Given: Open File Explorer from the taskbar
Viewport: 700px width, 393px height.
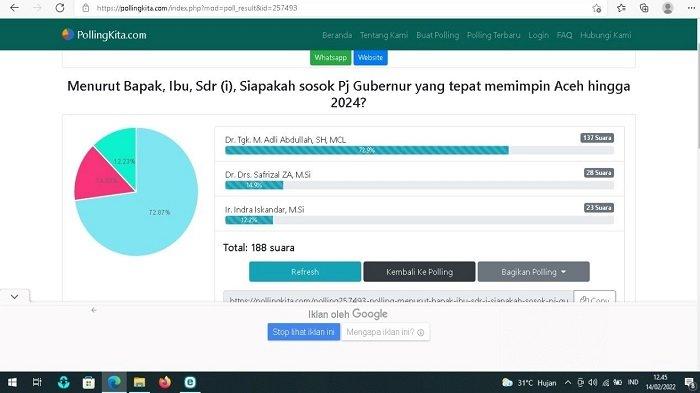Looking at the screenshot, I should point(139,382).
